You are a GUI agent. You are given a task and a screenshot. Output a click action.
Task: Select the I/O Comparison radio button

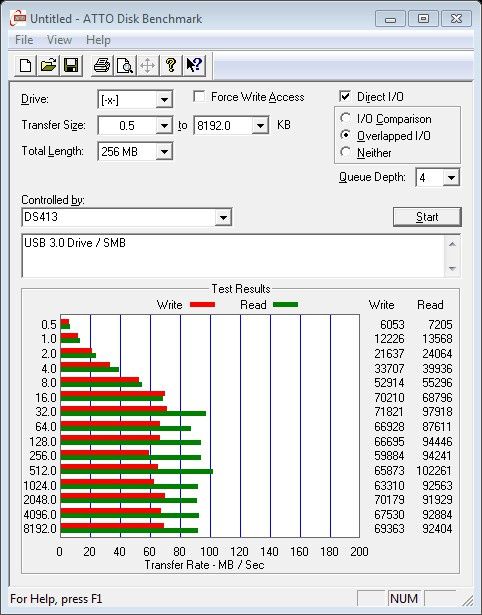(346, 118)
